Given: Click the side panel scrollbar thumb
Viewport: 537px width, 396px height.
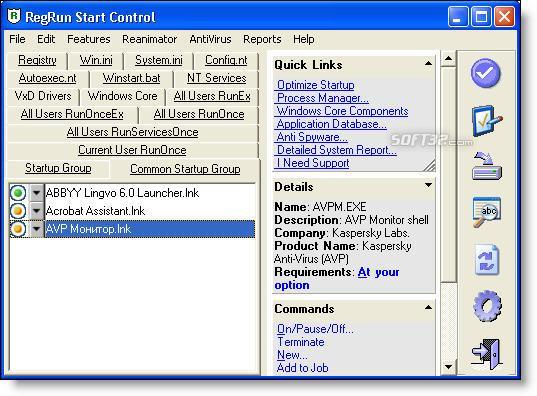Looking at the screenshot, I should tap(448, 175).
